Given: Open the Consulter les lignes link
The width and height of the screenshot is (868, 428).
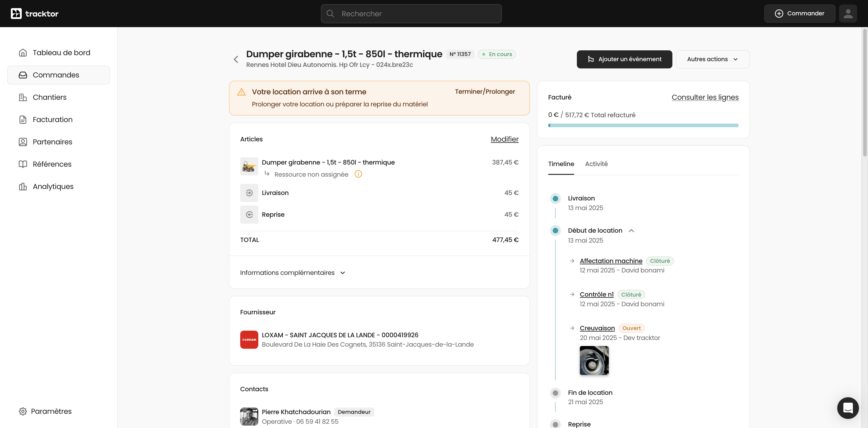Looking at the screenshot, I should [x=705, y=97].
